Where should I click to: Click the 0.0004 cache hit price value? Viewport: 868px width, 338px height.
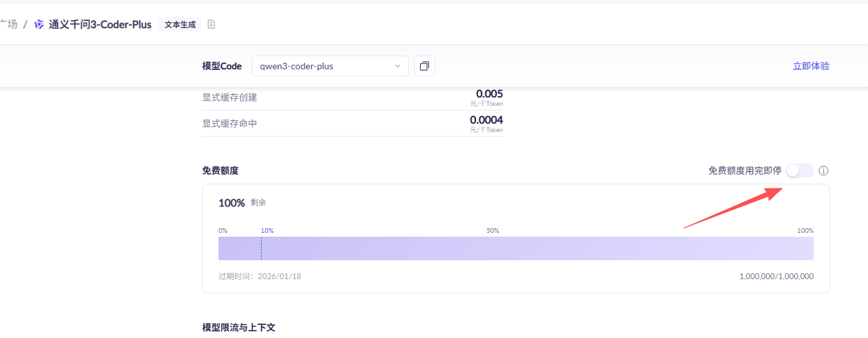pyautogui.click(x=486, y=120)
